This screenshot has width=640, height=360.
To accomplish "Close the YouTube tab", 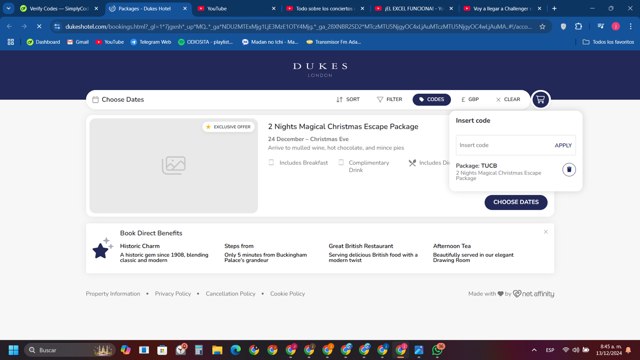I will 273,8.
